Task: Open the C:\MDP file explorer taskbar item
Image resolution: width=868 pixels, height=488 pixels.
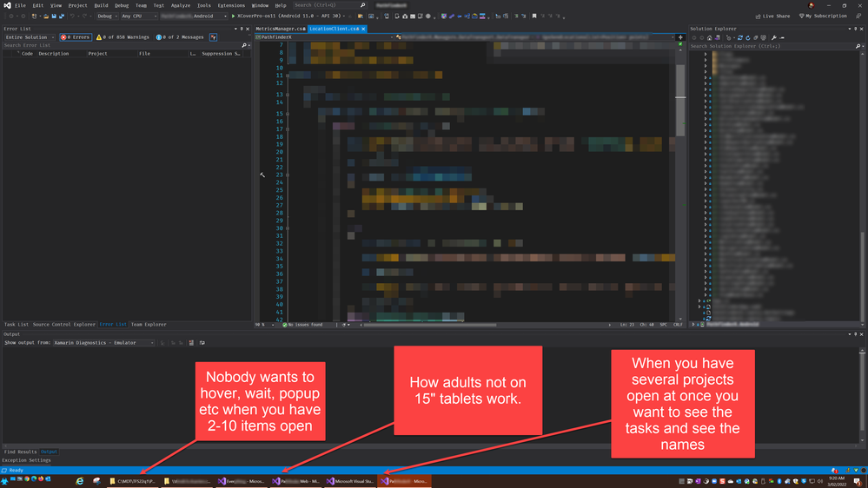Action: [132, 481]
